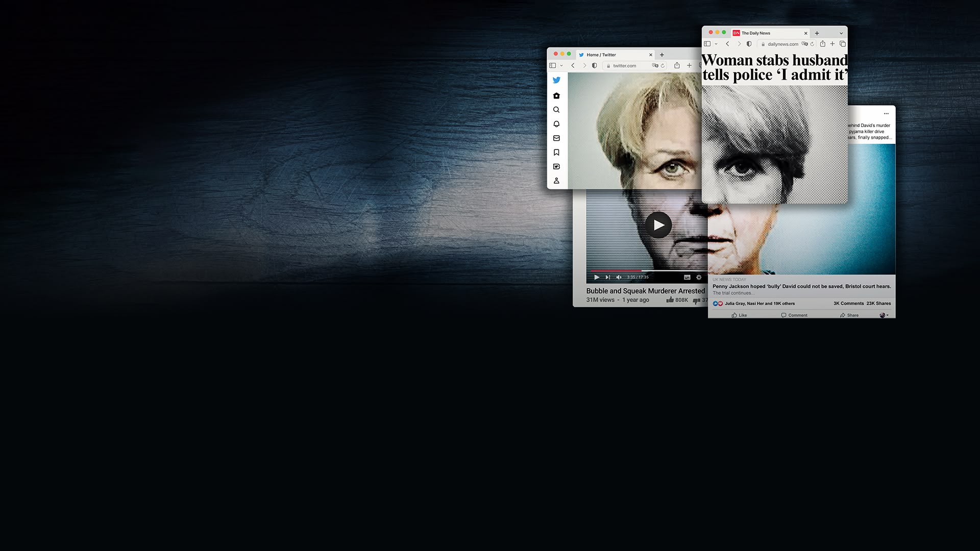Click Twitter search magnifier icon
This screenshot has height=551, width=980.
pos(556,110)
